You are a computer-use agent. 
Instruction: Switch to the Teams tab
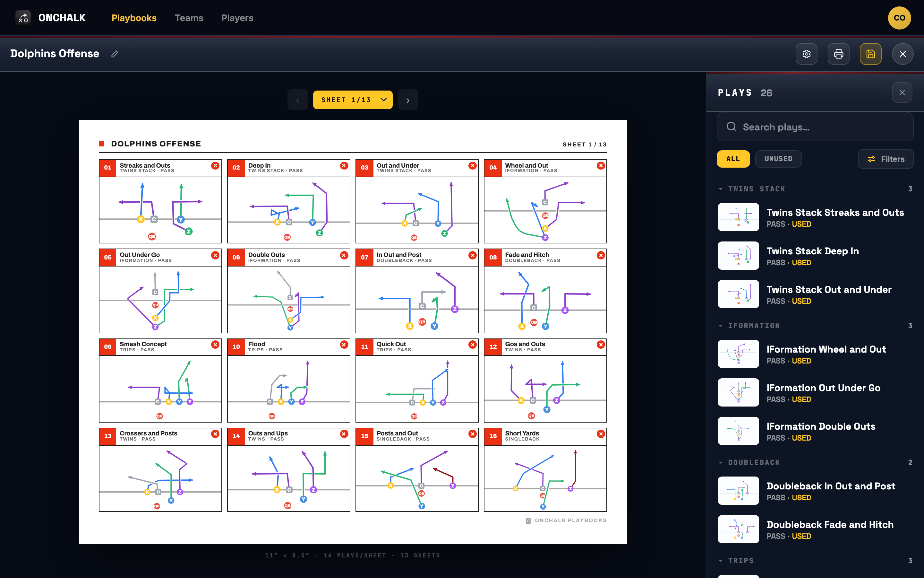point(189,18)
